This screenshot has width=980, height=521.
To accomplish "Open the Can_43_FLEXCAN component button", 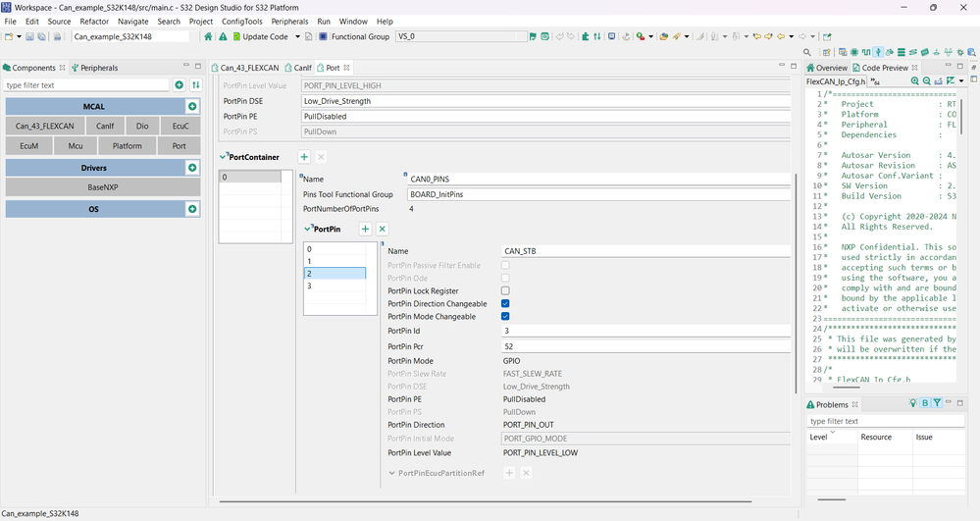I will click(x=45, y=126).
